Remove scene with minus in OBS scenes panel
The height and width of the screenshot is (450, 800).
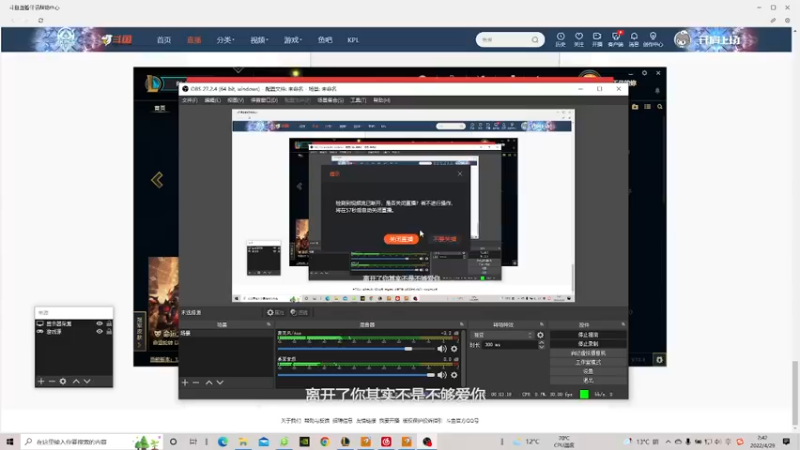(196, 382)
